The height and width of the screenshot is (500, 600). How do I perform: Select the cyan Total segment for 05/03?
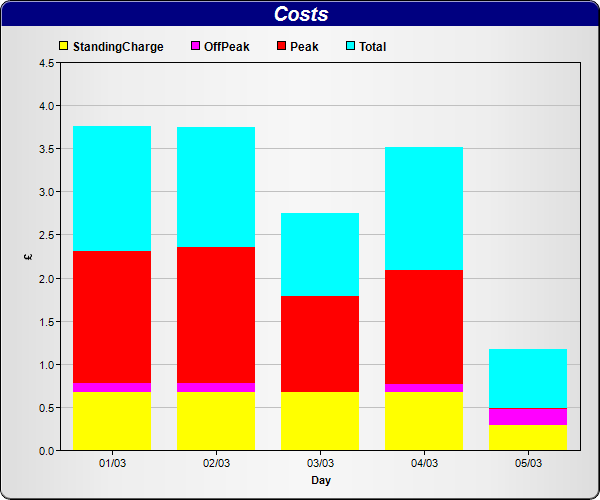528,378
